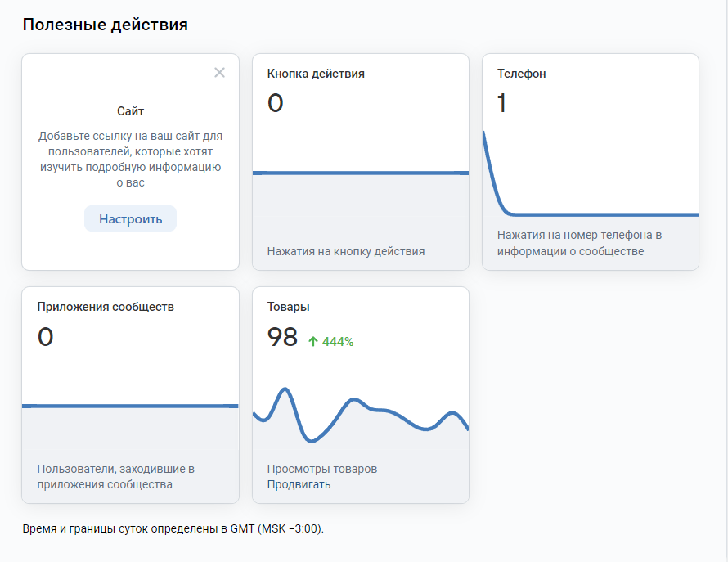Open the Продвигать link under Товары
Viewport: 728px width, 562px height.
(299, 484)
